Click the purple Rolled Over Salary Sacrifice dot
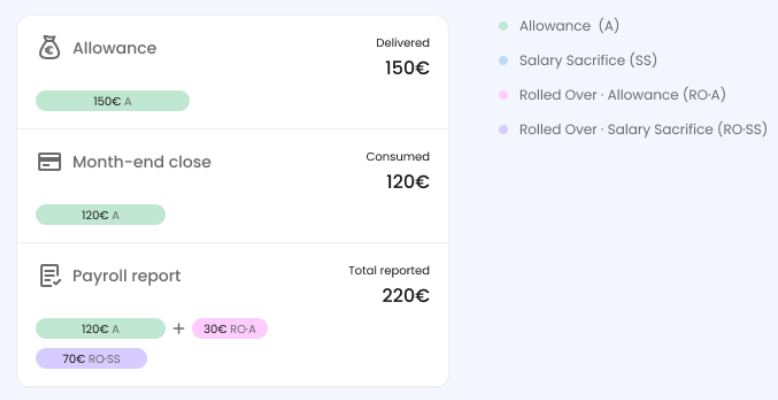778x400 pixels. pyautogui.click(x=503, y=129)
